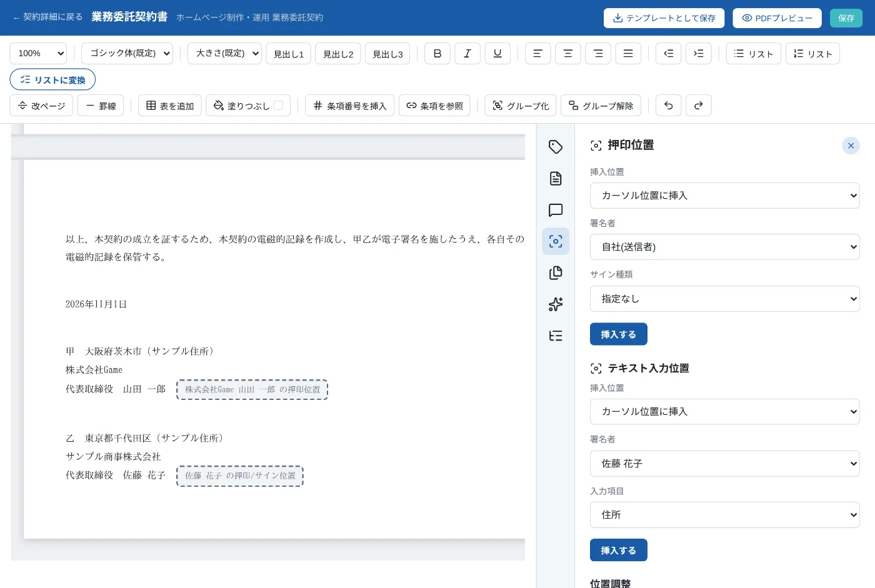The height and width of the screenshot is (588, 875).
Task: Click 条項を参照 button
Action: 434,106
